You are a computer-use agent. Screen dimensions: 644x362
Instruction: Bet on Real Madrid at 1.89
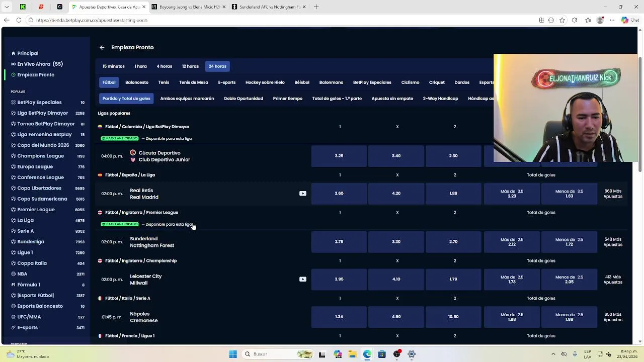click(x=453, y=194)
